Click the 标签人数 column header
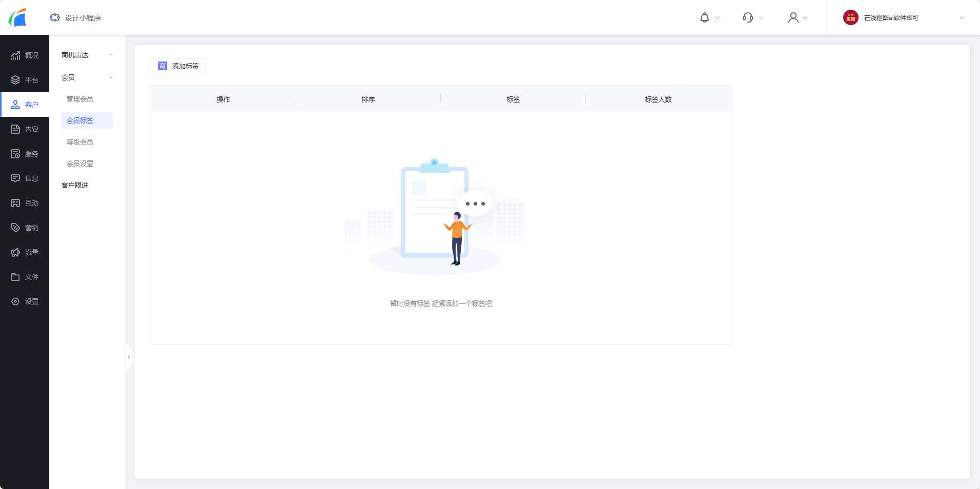The height and width of the screenshot is (489, 980). pos(658,99)
